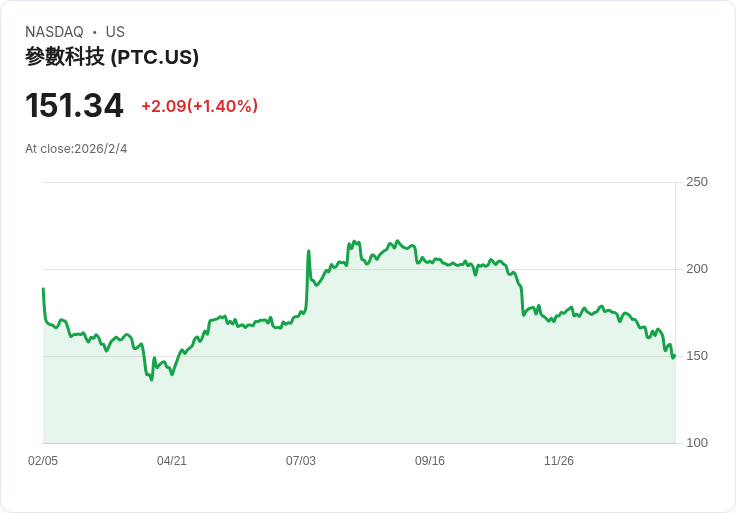Click the 04/21 date on the x-axis
This screenshot has height=513, width=736.
click(172, 461)
